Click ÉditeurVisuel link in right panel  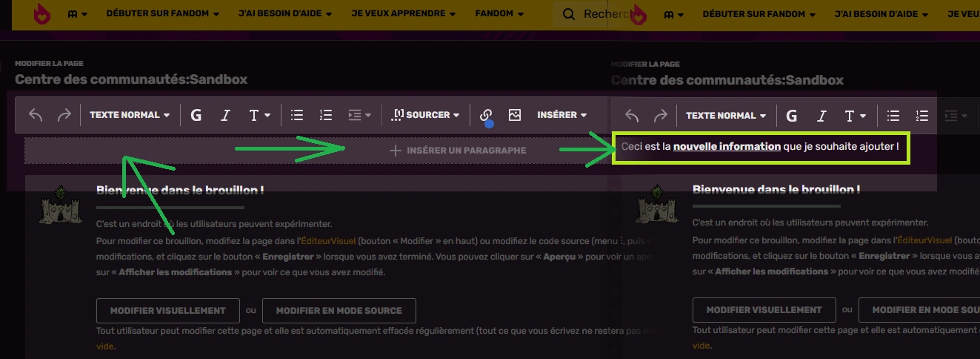point(924,240)
